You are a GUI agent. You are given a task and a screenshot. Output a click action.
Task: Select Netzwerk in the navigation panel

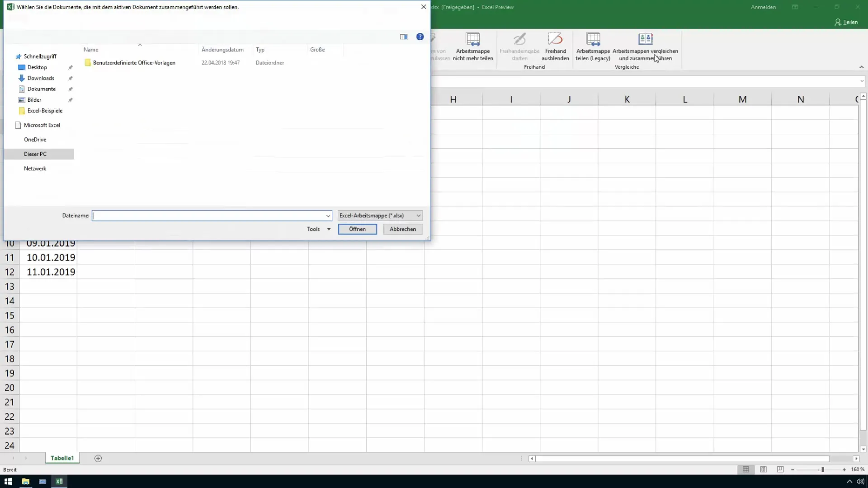point(35,168)
